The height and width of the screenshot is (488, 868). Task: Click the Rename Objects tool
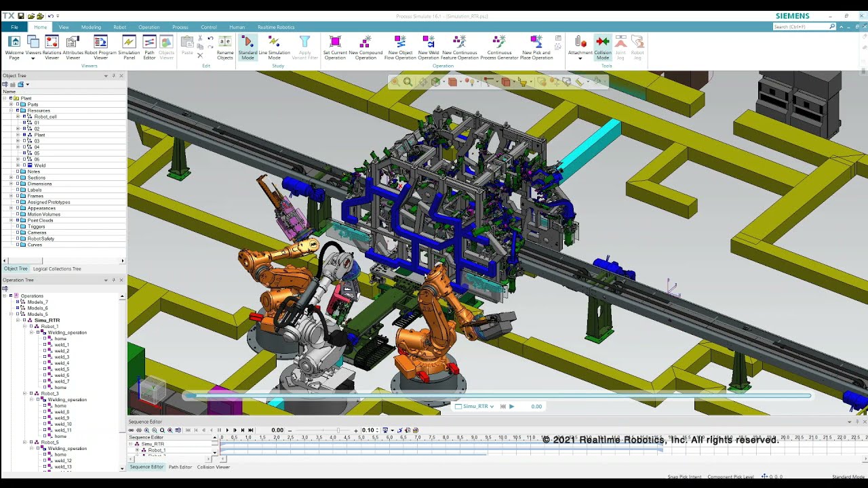pyautogui.click(x=225, y=47)
